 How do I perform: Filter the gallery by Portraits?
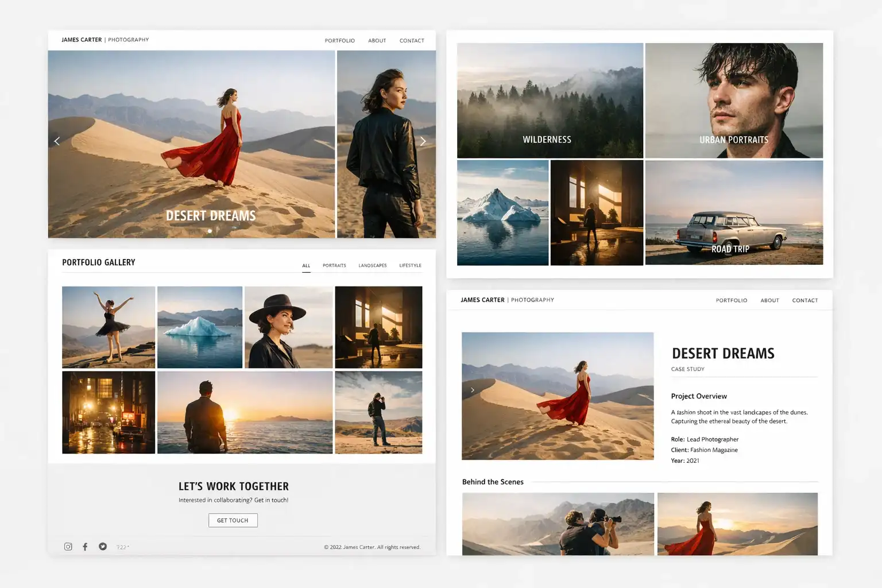[x=334, y=265]
